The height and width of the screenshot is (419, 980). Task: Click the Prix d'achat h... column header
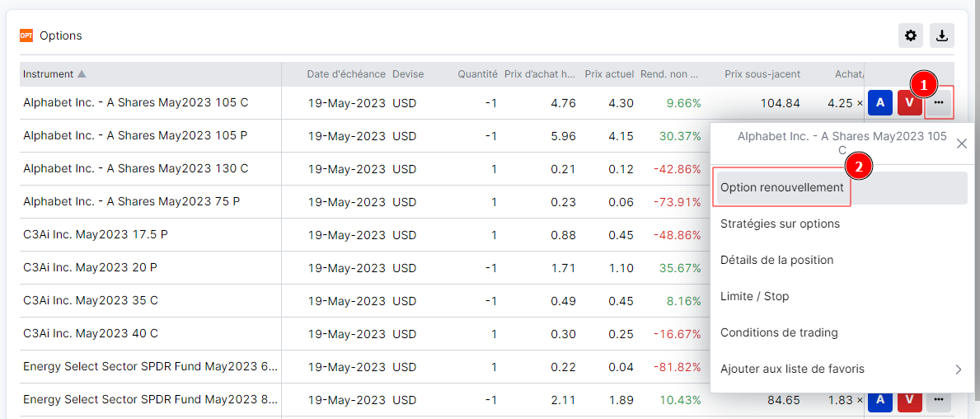point(540,73)
